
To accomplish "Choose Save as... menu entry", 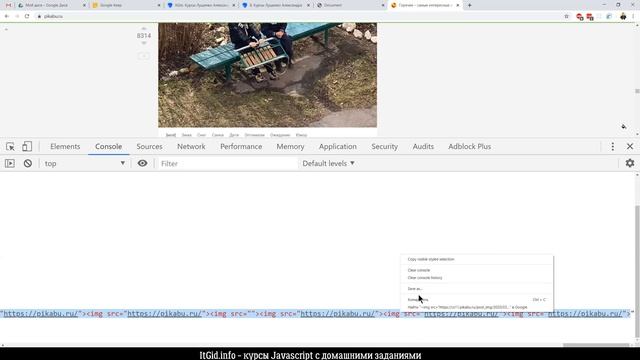I will (x=477, y=289).
